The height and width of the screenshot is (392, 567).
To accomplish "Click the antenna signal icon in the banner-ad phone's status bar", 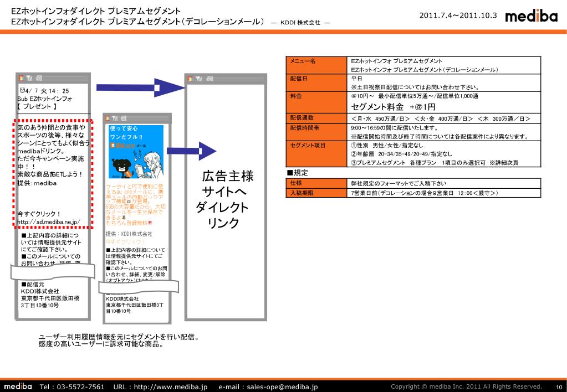I will pyautogui.click(x=115, y=118).
